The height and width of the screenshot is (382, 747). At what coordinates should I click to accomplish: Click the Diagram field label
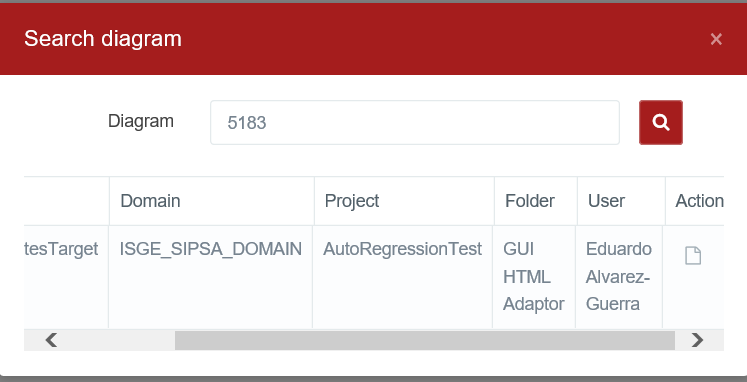[x=141, y=121]
